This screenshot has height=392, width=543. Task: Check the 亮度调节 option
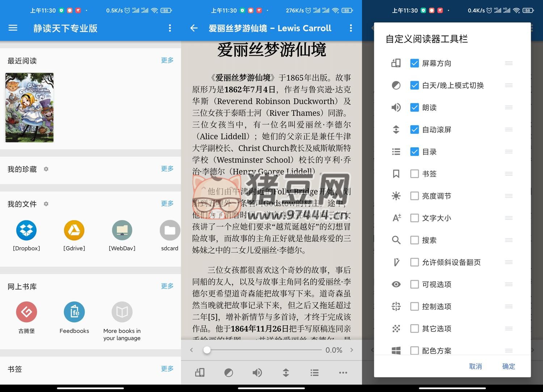coord(414,196)
